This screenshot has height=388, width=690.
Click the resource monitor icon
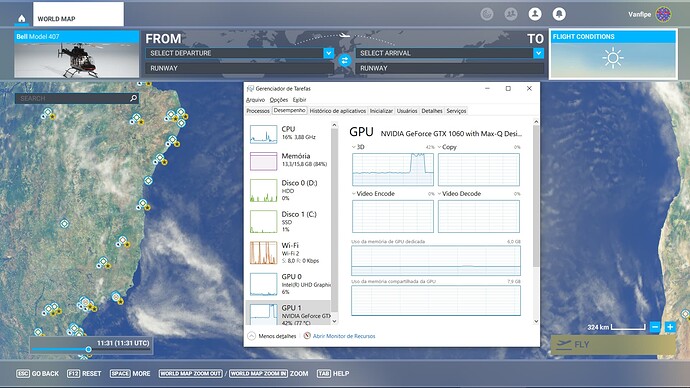[307, 336]
